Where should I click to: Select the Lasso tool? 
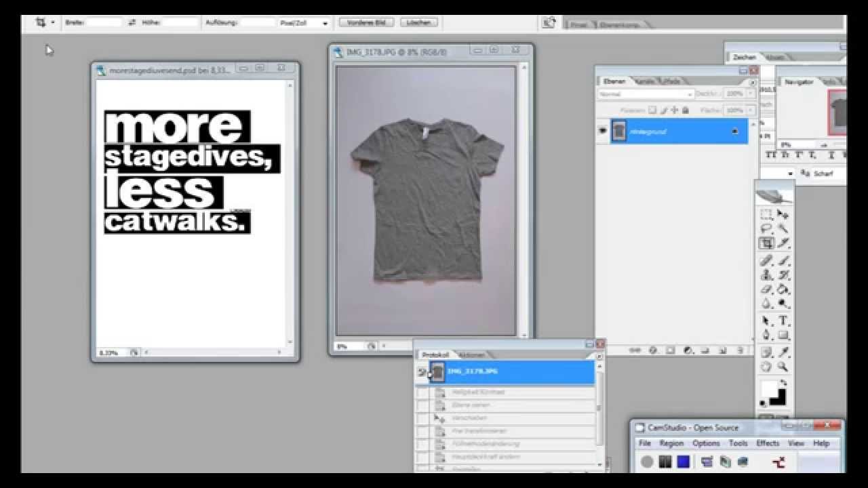pos(766,229)
